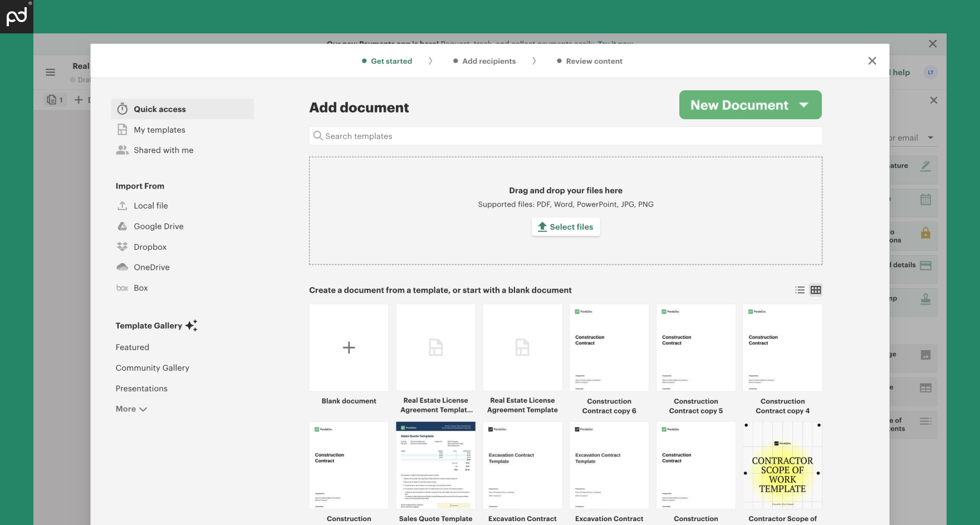
Task: Open My templates section
Action: [159, 130]
